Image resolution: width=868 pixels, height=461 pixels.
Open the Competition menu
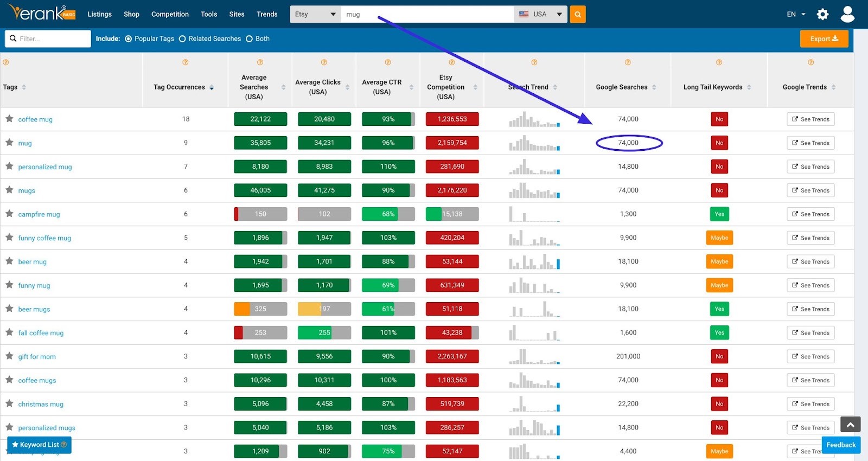[x=170, y=14]
